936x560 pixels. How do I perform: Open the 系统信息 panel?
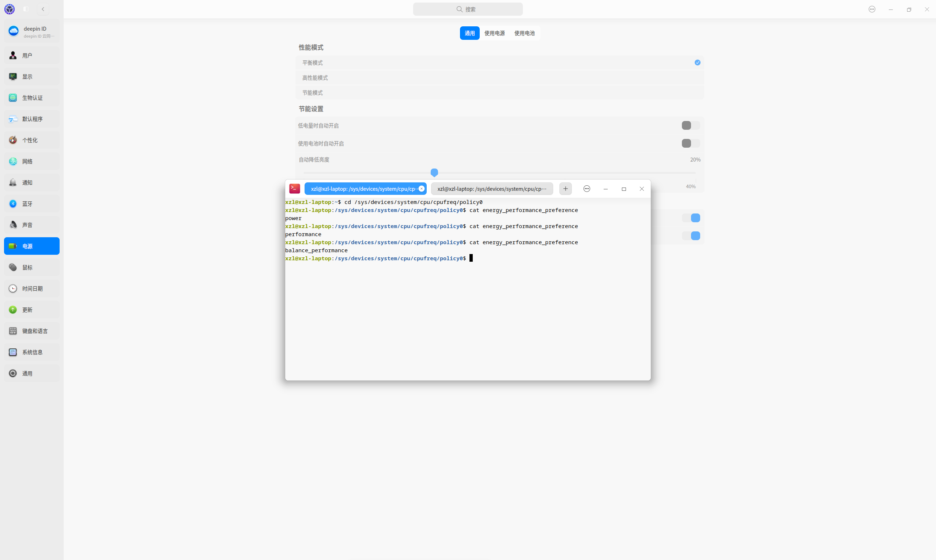pyautogui.click(x=31, y=352)
